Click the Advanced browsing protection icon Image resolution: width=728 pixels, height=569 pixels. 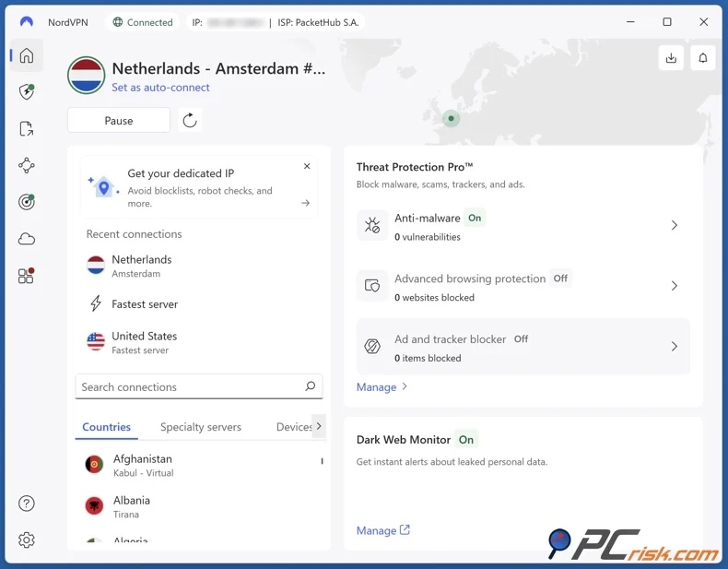coord(372,286)
